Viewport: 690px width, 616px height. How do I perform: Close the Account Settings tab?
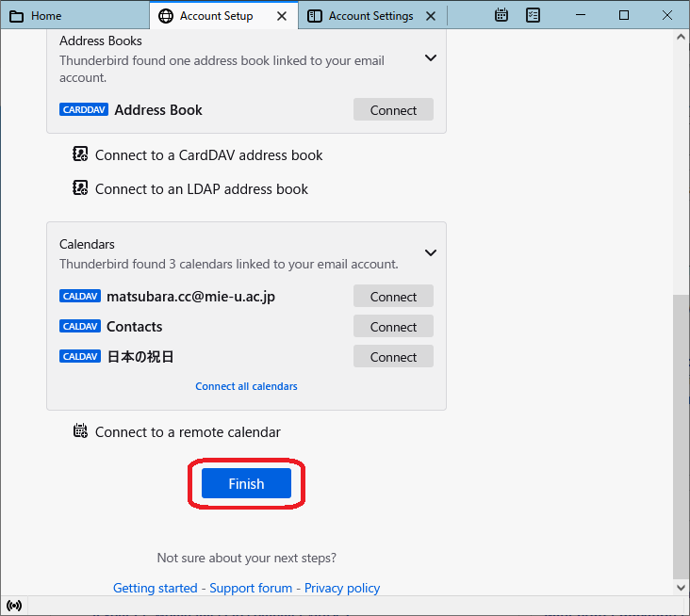431,16
